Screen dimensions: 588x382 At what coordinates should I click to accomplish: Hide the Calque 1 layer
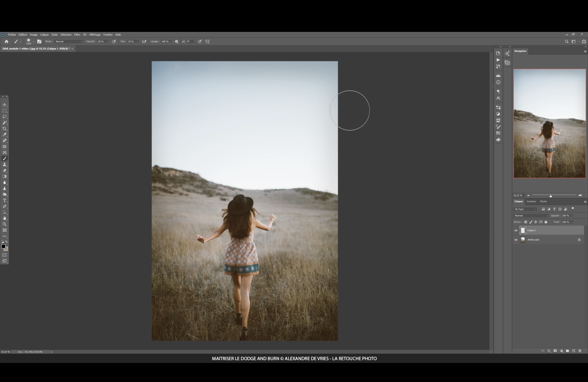pyautogui.click(x=516, y=230)
